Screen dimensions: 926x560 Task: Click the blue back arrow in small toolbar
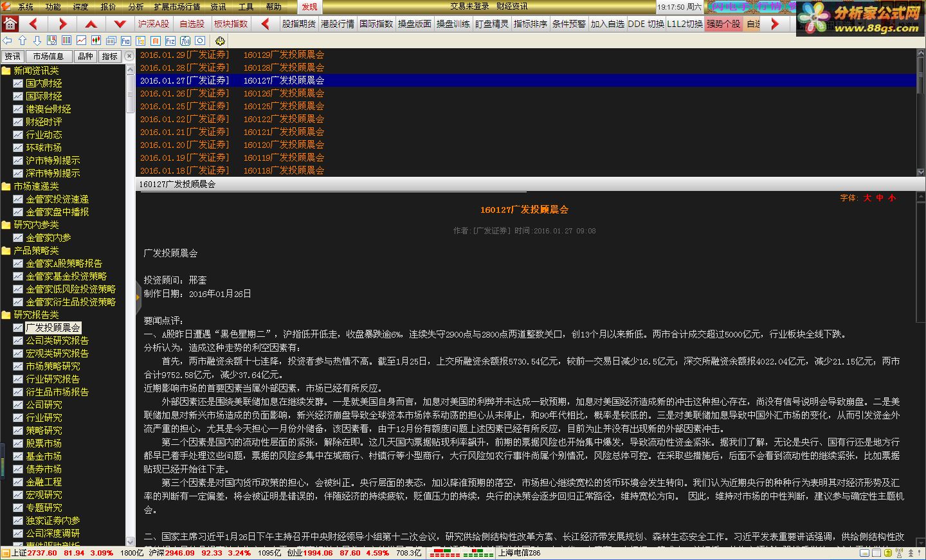pos(7,41)
